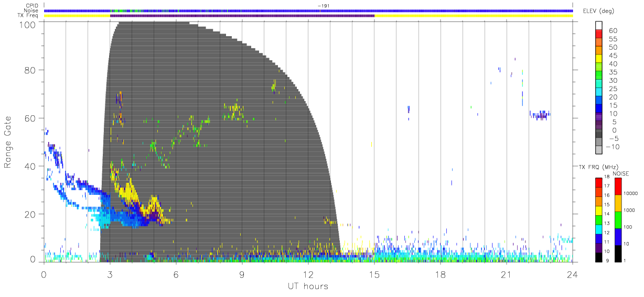
Task: Click the "6" tick on the UT hours axis
Action: tap(176, 275)
